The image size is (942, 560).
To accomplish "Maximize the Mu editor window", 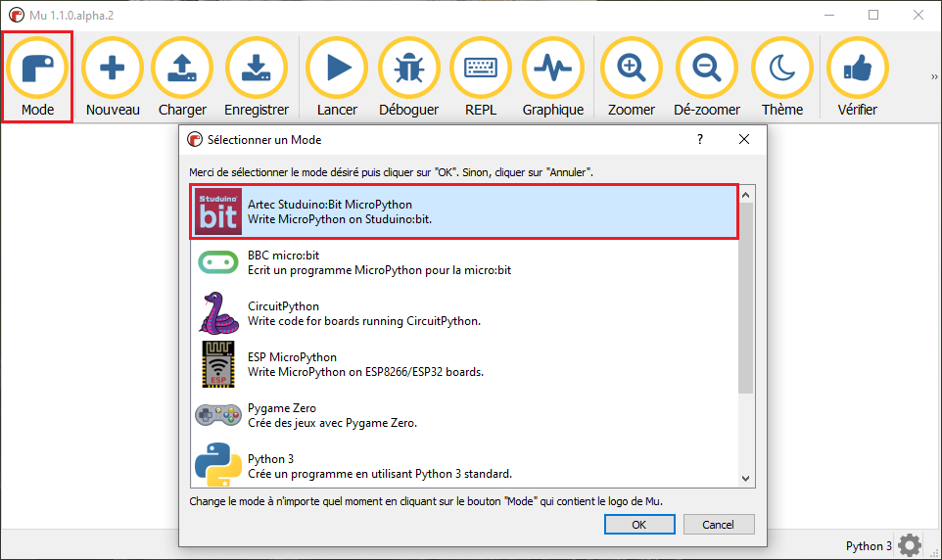I will [873, 15].
